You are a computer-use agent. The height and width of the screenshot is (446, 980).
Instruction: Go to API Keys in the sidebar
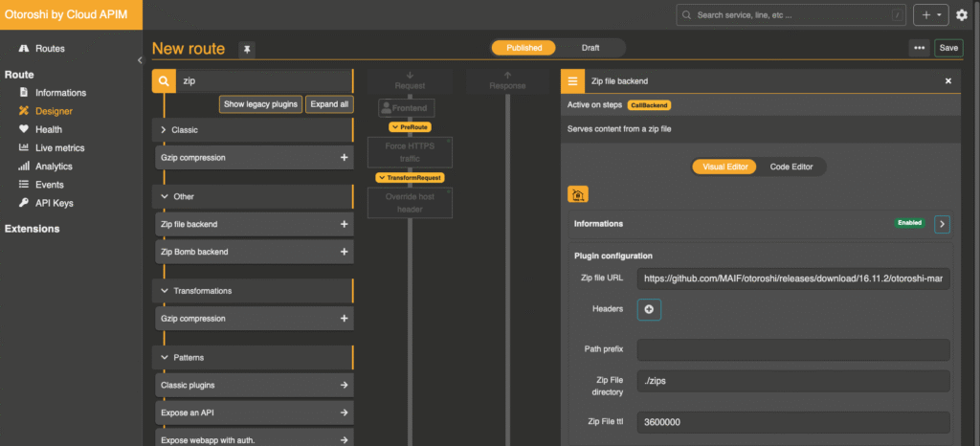click(55, 203)
